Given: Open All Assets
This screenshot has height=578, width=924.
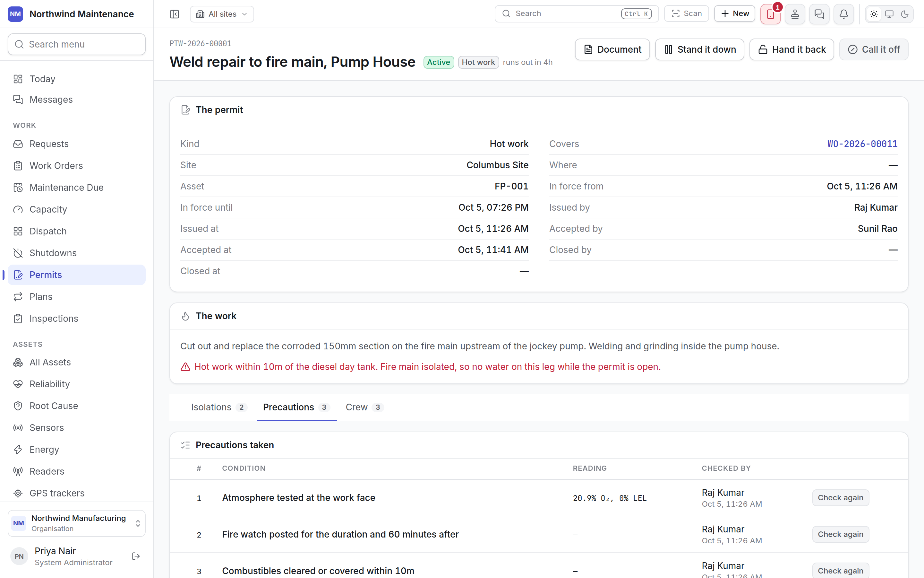Looking at the screenshot, I should [x=77, y=363].
